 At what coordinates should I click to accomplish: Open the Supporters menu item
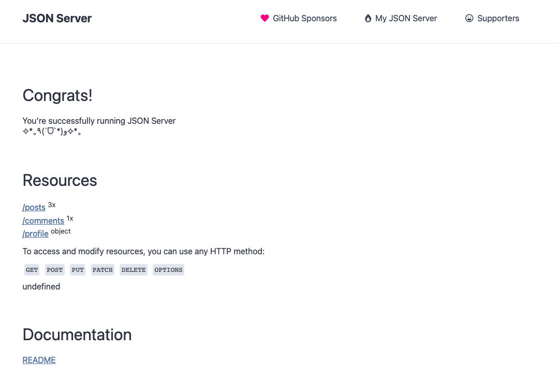point(498,18)
